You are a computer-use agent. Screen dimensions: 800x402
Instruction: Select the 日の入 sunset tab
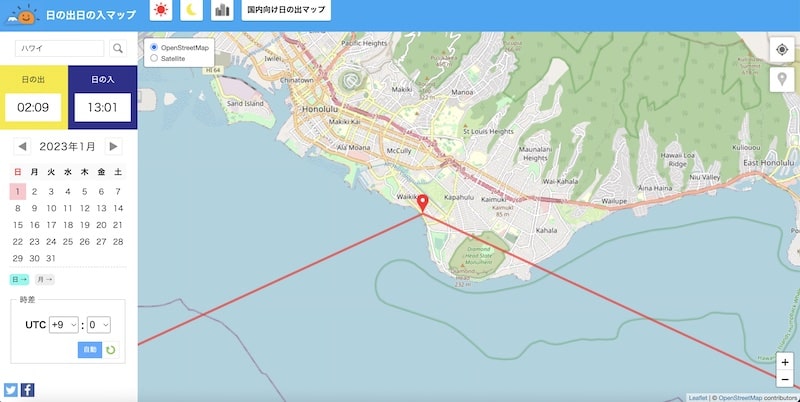pyautogui.click(x=103, y=97)
